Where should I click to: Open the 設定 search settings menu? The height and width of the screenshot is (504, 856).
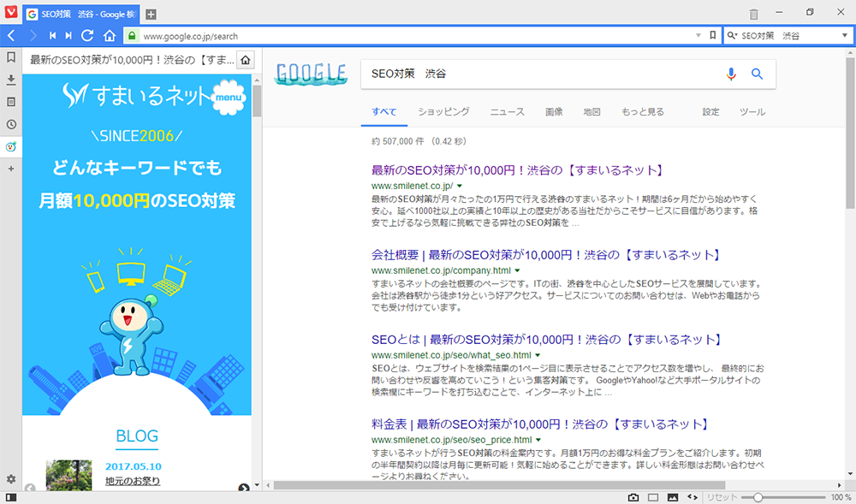pos(710,112)
